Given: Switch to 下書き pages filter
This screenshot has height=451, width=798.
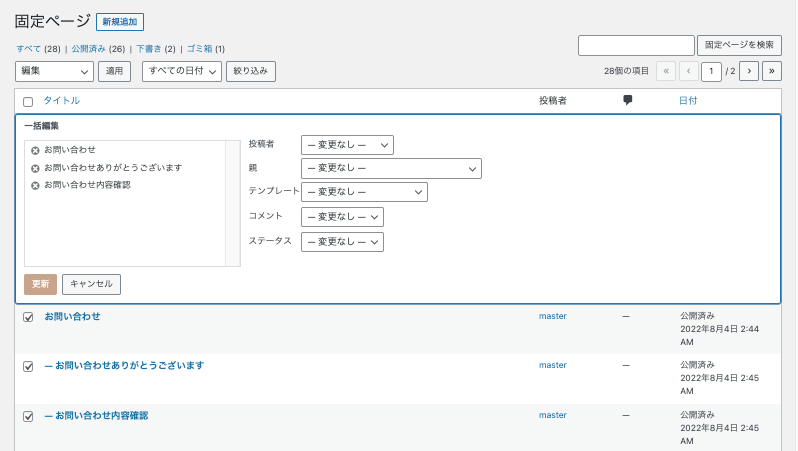Looking at the screenshot, I should (148, 49).
